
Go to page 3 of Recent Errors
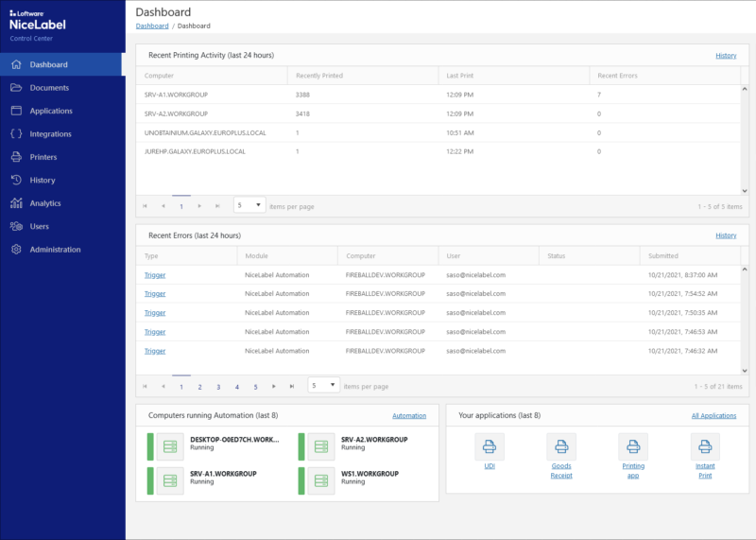(x=218, y=387)
